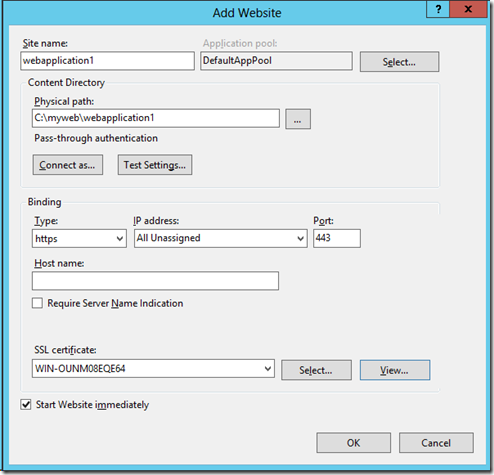Open Connect as settings
Screen dimensions: 494x475
(68, 165)
